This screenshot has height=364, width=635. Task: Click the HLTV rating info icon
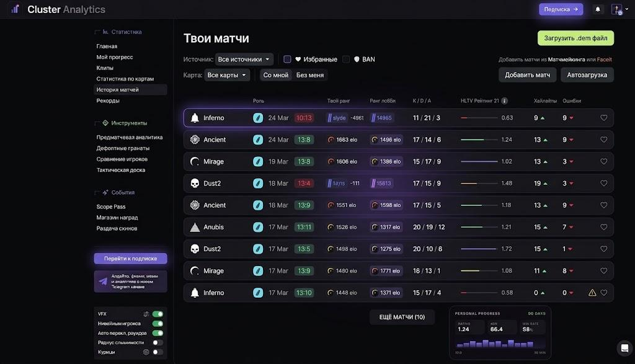(x=505, y=101)
